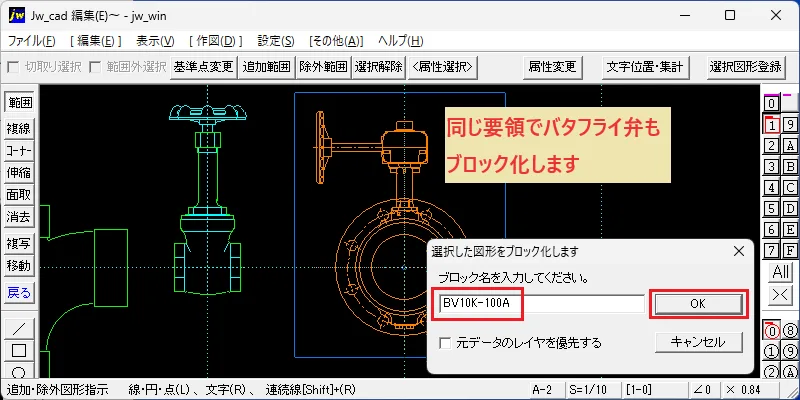Select the 複写 copy tool

point(19,244)
